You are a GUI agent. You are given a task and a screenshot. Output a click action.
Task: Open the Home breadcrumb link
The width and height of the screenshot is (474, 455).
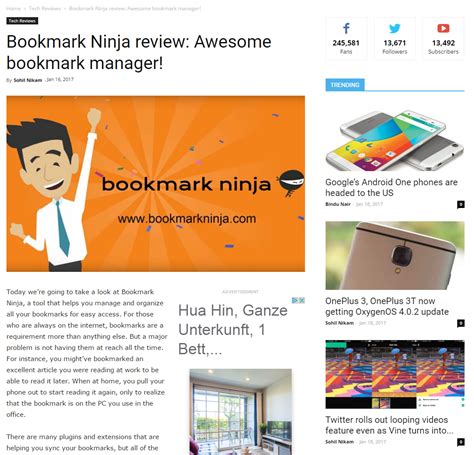click(x=13, y=8)
